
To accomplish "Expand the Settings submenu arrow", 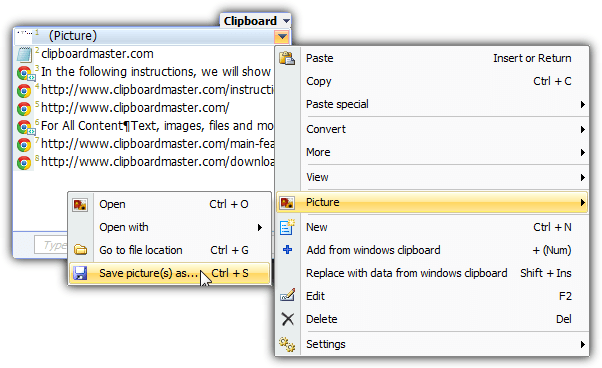I will [x=582, y=344].
